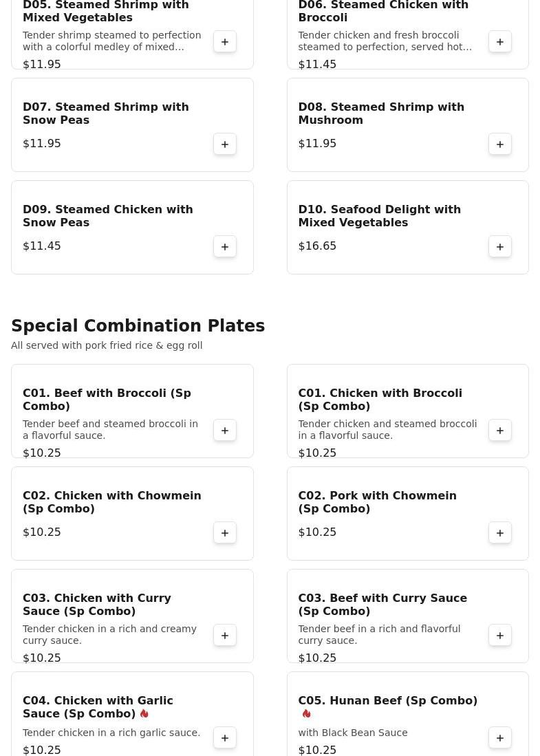Open C05 Hunan Beef item title
The width and height of the screenshot is (540, 756).
pyautogui.click(x=387, y=701)
